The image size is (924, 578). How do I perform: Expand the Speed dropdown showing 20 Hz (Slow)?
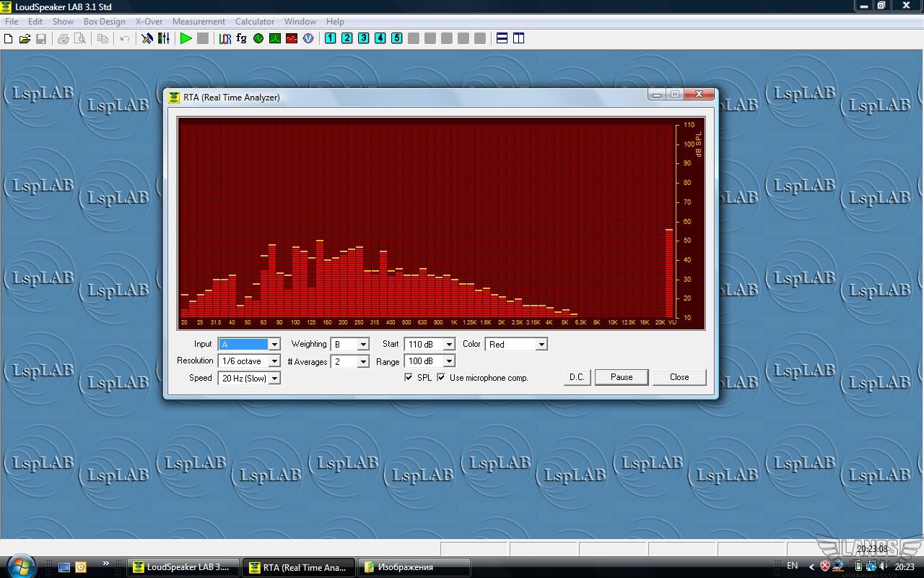coord(274,379)
